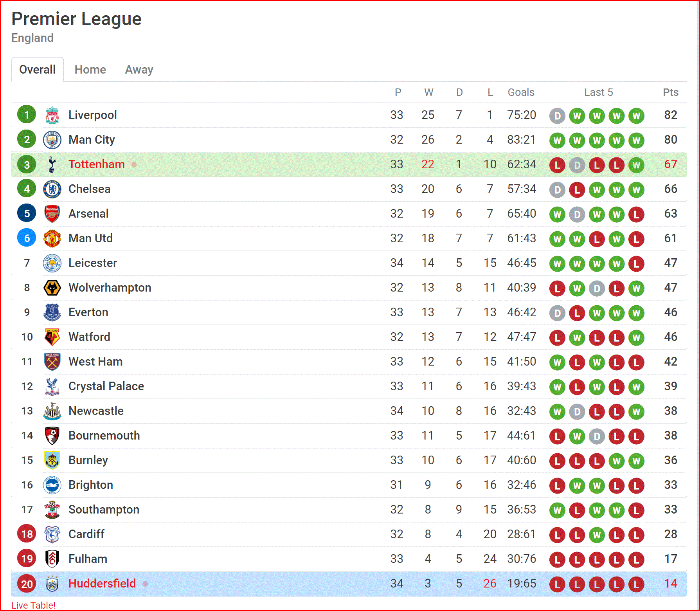The height and width of the screenshot is (611, 700).
Task: Click the Watford club crest
Action: [52, 337]
